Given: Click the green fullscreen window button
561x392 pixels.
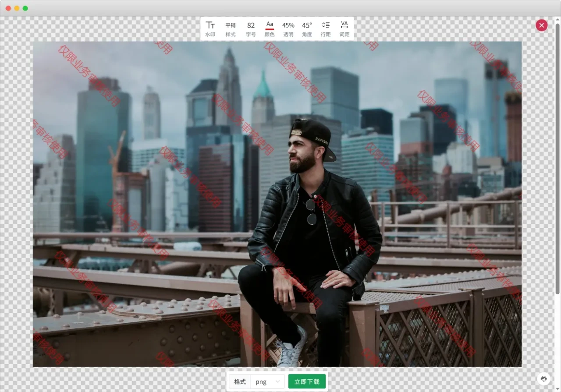Looking at the screenshot, I should [x=25, y=8].
